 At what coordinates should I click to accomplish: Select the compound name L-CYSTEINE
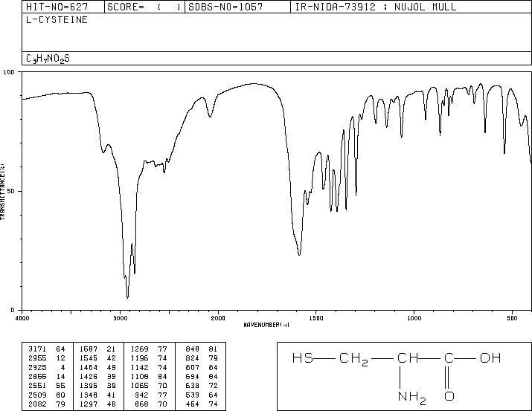click(x=57, y=20)
